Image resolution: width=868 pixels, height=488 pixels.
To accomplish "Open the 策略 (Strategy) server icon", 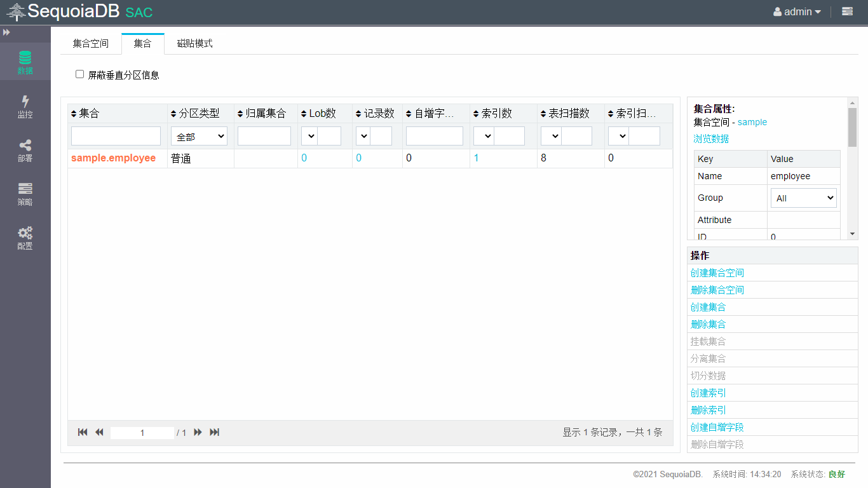I will 25,194.
